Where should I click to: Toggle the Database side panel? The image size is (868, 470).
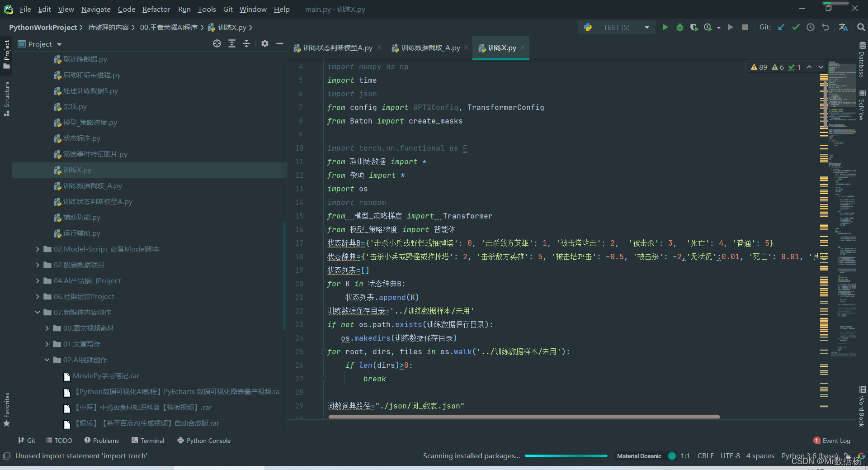click(x=862, y=60)
